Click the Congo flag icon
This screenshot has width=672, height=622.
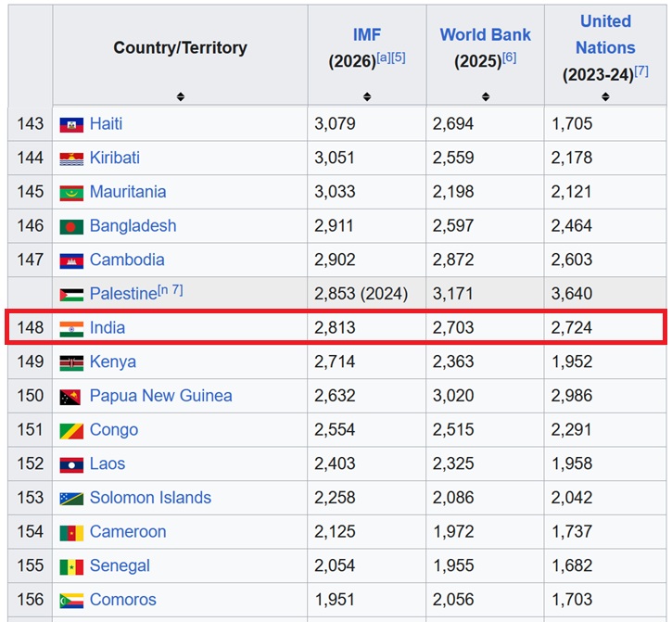pos(71,431)
